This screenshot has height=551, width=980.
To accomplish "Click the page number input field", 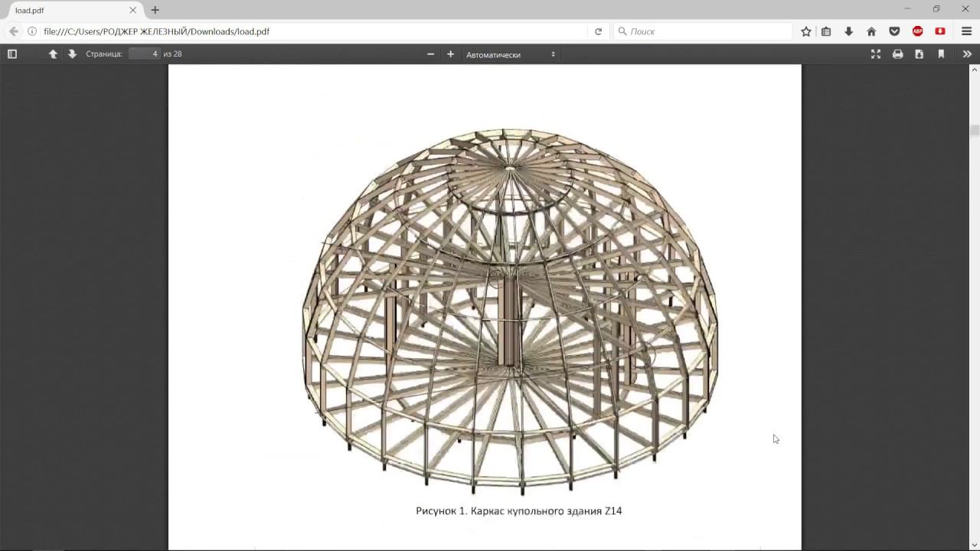I will (144, 54).
